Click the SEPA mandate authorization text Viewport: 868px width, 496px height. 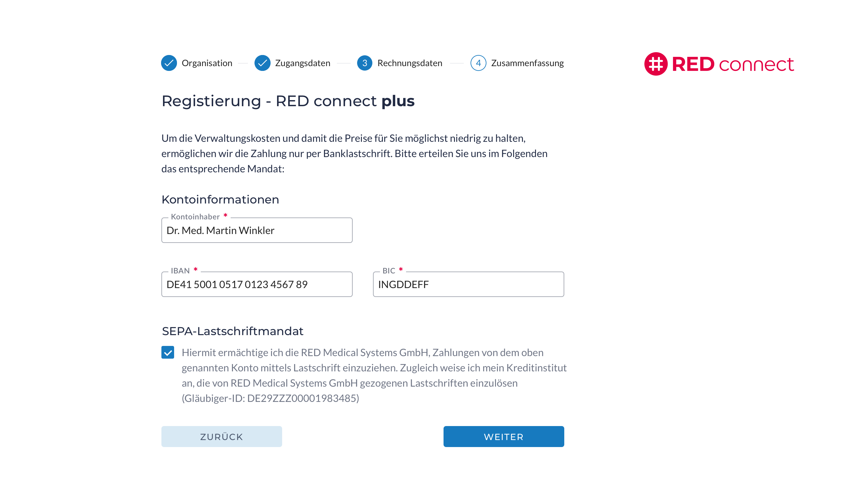[374, 375]
